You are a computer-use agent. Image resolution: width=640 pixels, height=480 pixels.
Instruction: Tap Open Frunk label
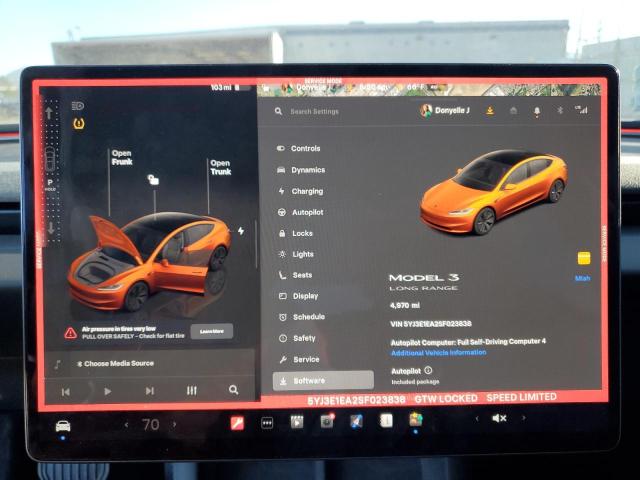(x=122, y=158)
